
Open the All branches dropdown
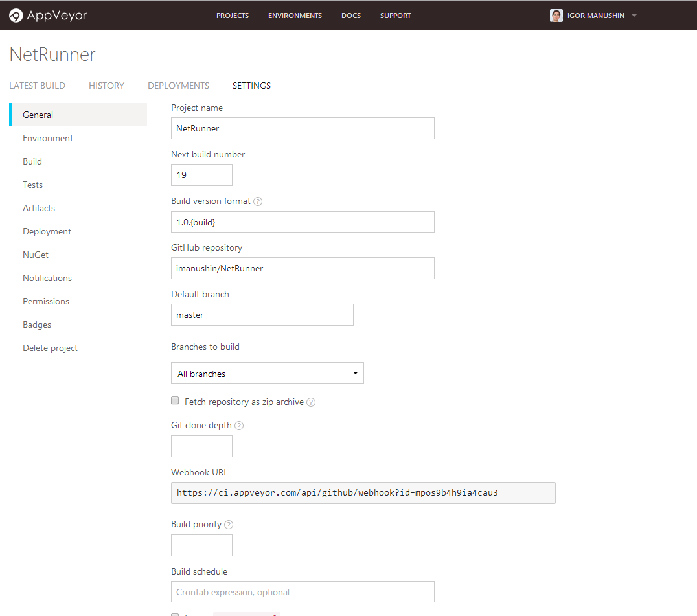(267, 373)
